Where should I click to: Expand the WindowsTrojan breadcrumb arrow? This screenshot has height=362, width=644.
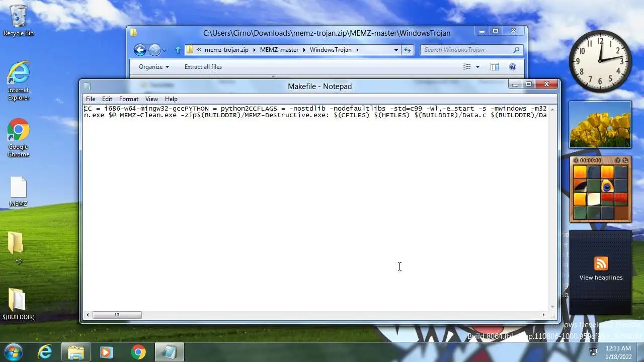point(357,50)
